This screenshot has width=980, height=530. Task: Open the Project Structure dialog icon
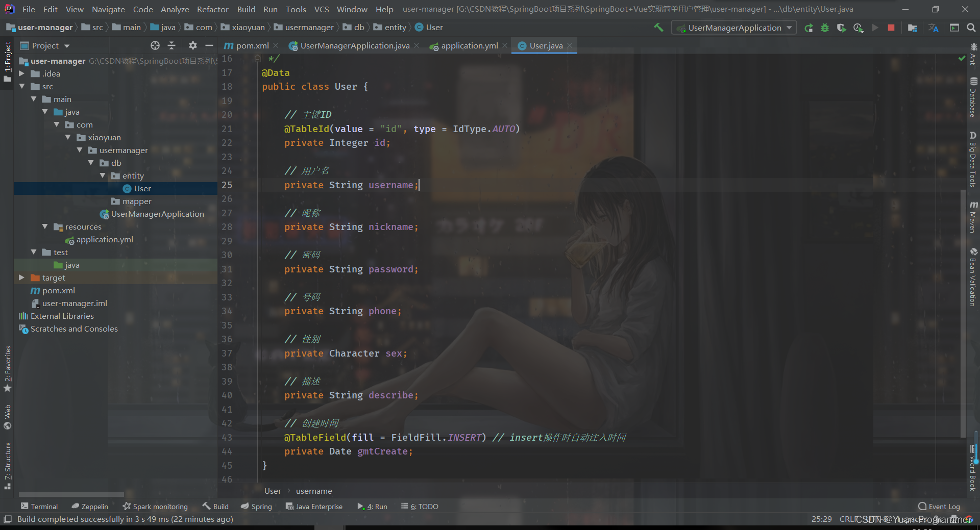(913, 28)
